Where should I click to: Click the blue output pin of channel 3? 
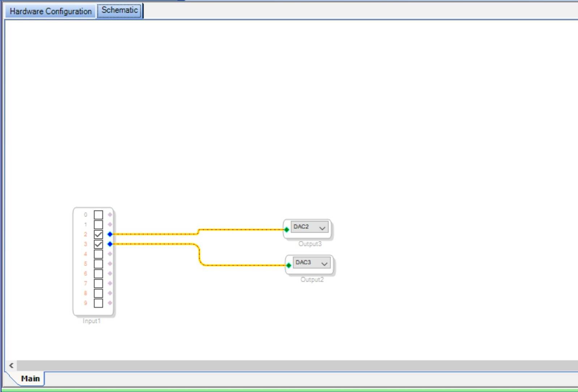click(x=110, y=244)
